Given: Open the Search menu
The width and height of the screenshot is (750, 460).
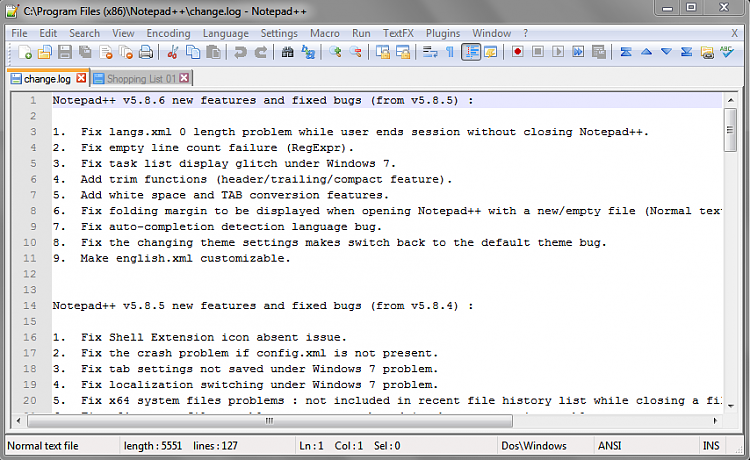Looking at the screenshot, I should pyautogui.click(x=84, y=33).
